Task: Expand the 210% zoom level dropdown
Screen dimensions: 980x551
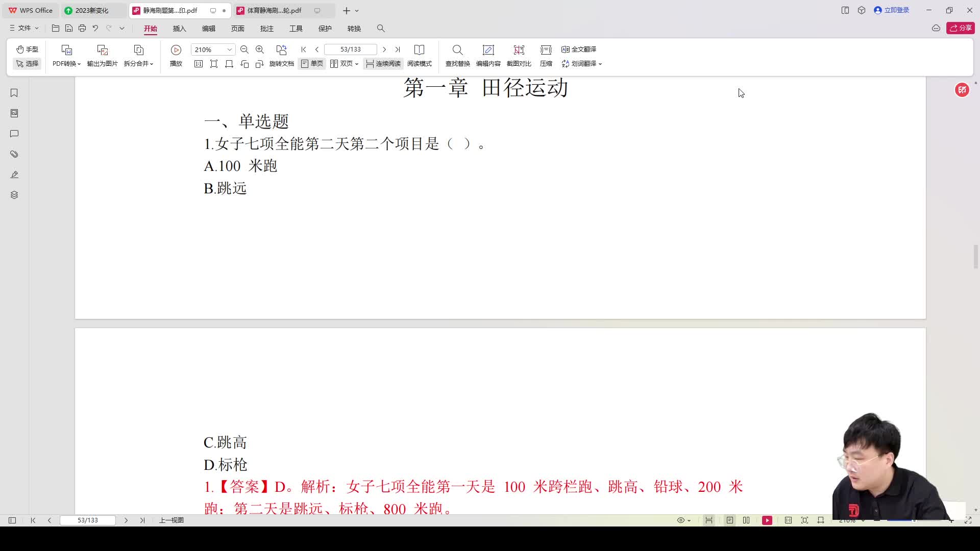Action: click(x=229, y=49)
